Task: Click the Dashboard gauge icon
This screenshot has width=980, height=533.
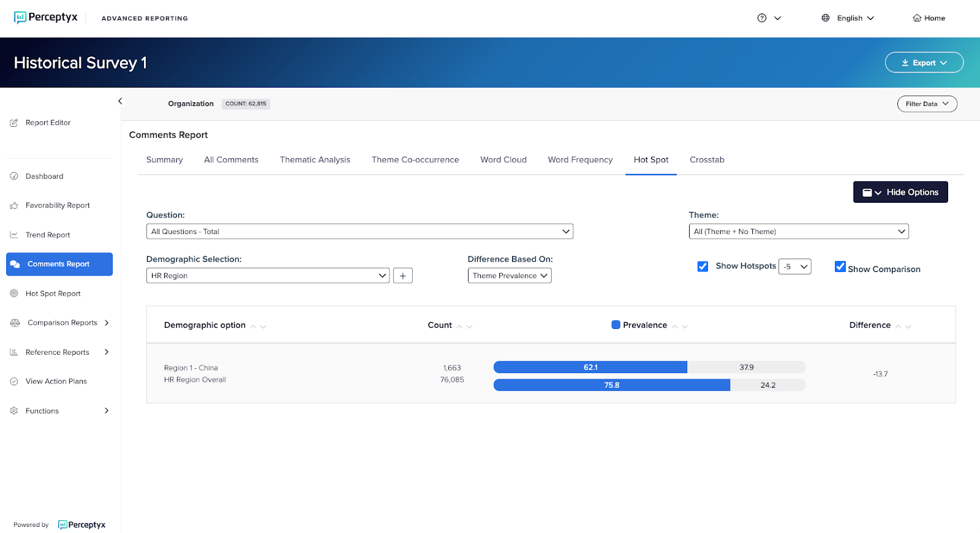Action: (x=14, y=176)
